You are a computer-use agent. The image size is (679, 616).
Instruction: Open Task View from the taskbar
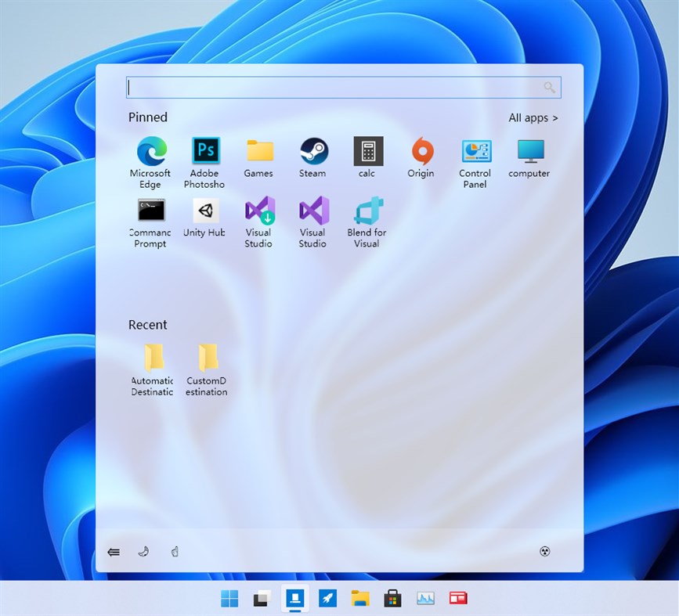262,597
